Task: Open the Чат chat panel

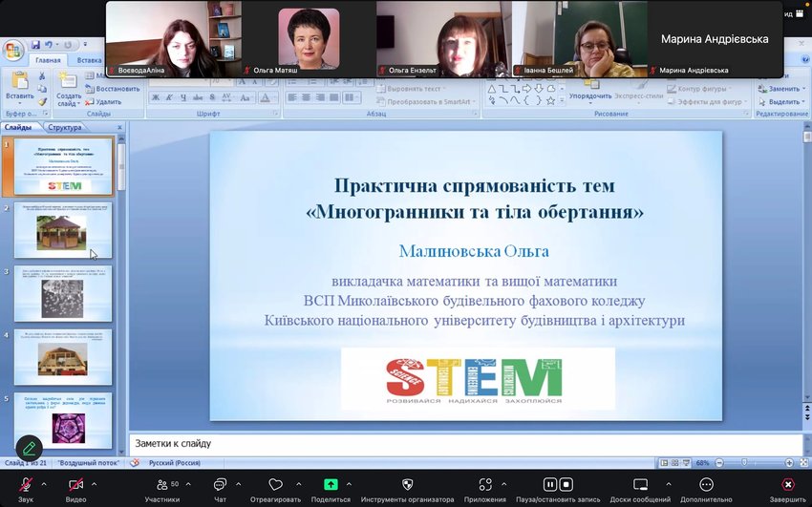Action: (x=220, y=485)
